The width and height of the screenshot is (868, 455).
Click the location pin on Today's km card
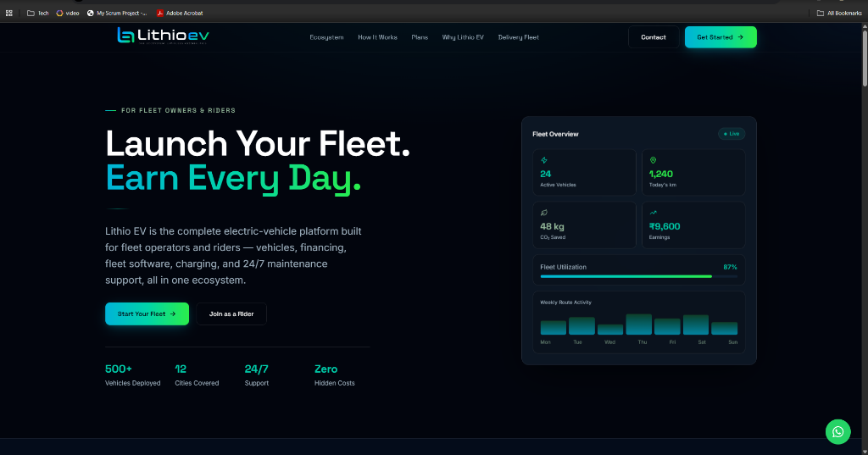[x=654, y=160]
